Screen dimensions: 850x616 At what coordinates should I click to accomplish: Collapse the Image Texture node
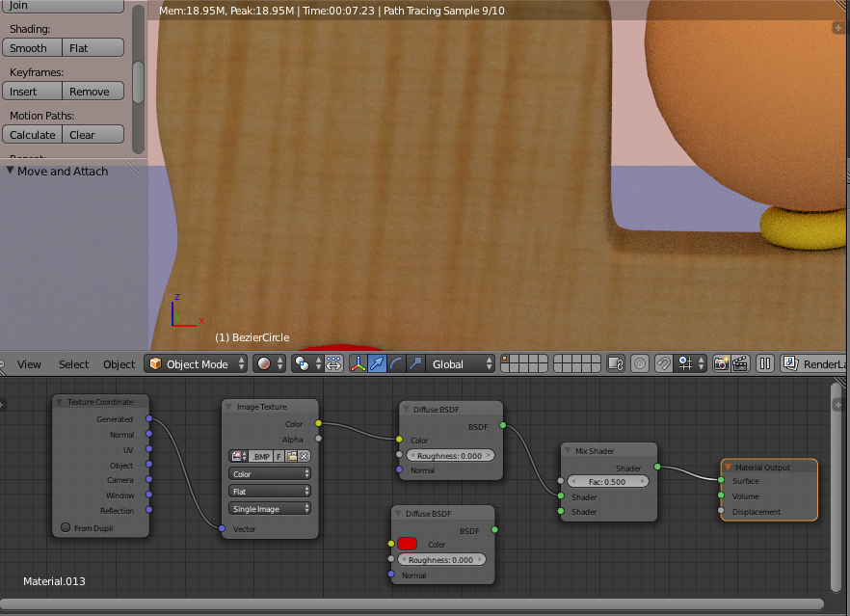[x=228, y=407]
